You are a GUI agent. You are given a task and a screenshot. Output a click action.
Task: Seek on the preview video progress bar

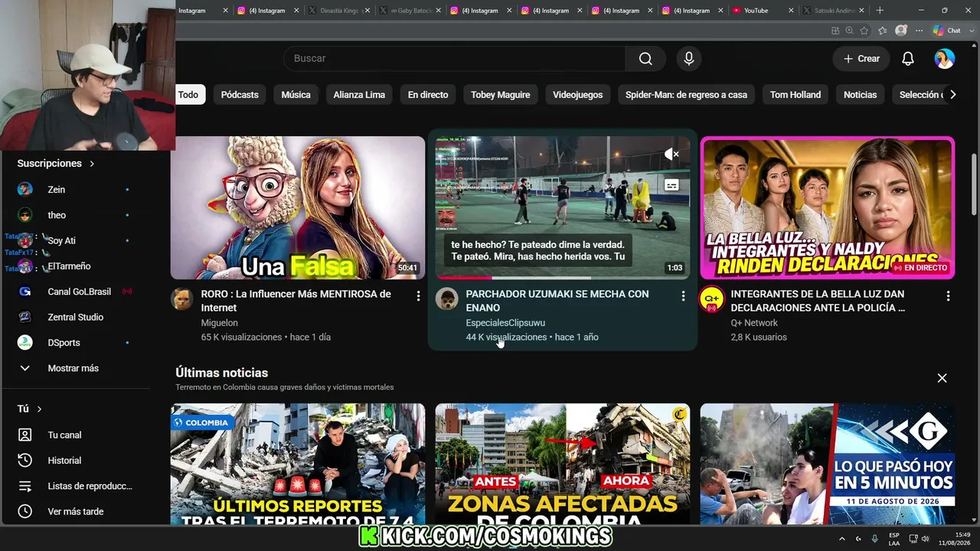coord(563,278)
